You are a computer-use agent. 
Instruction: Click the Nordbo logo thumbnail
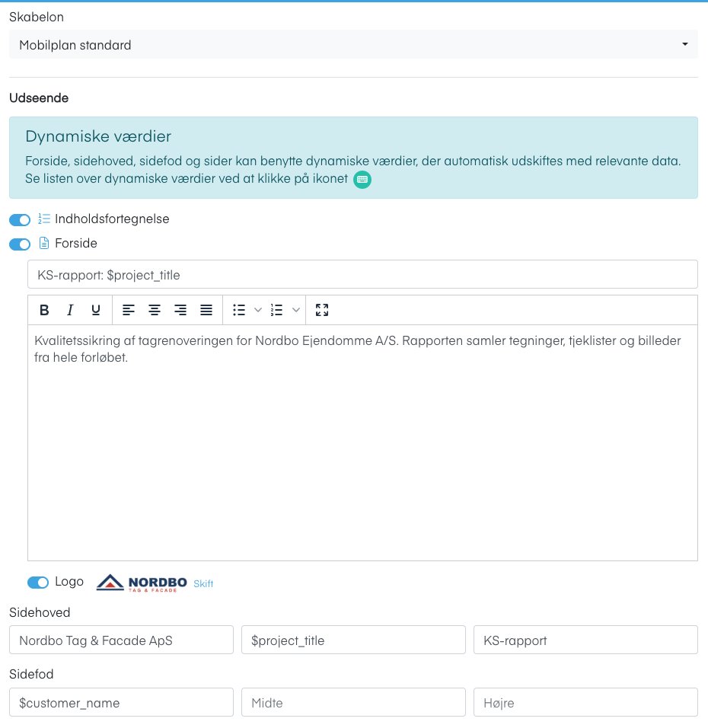pos(142,583)
